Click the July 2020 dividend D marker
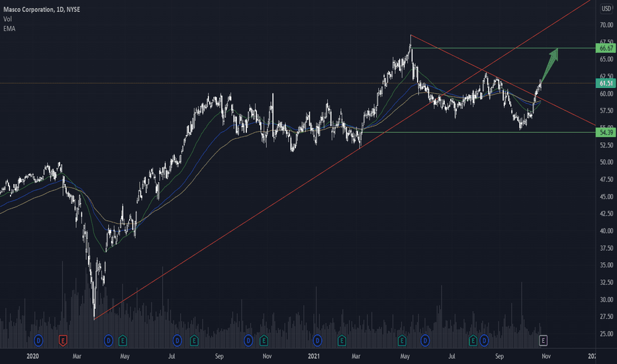The image size is (617, 364). coord(177,340)
